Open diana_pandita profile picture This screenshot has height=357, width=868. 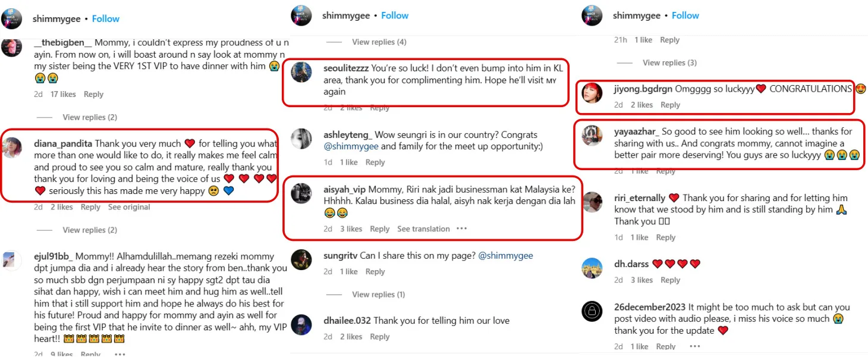[12, 147]
